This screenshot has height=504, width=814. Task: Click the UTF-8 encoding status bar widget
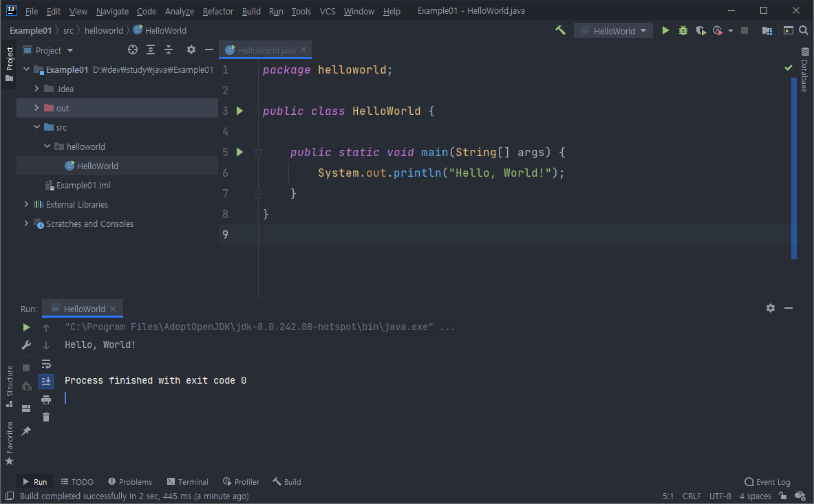[x=720, y=496]
